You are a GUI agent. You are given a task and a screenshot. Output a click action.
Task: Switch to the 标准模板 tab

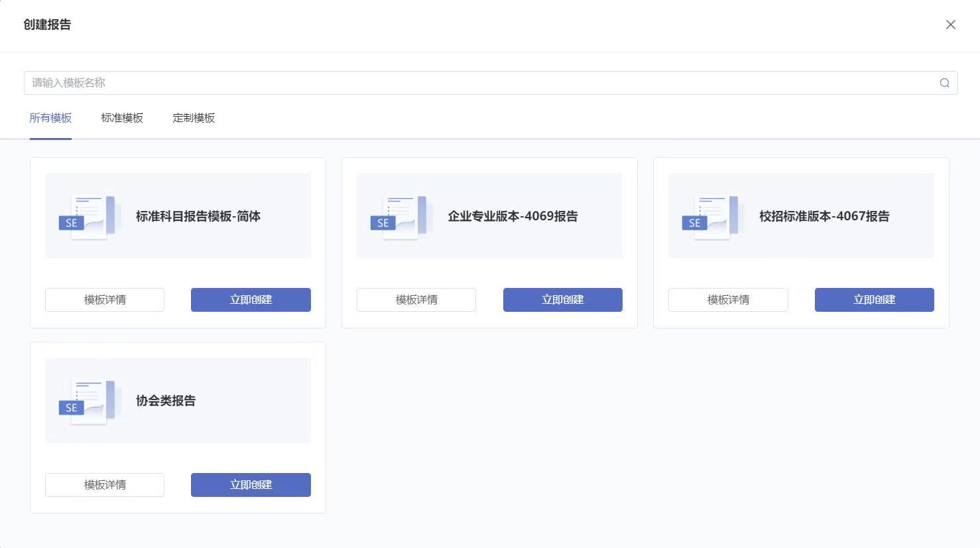pyautogui.click(x=122, y=118)
